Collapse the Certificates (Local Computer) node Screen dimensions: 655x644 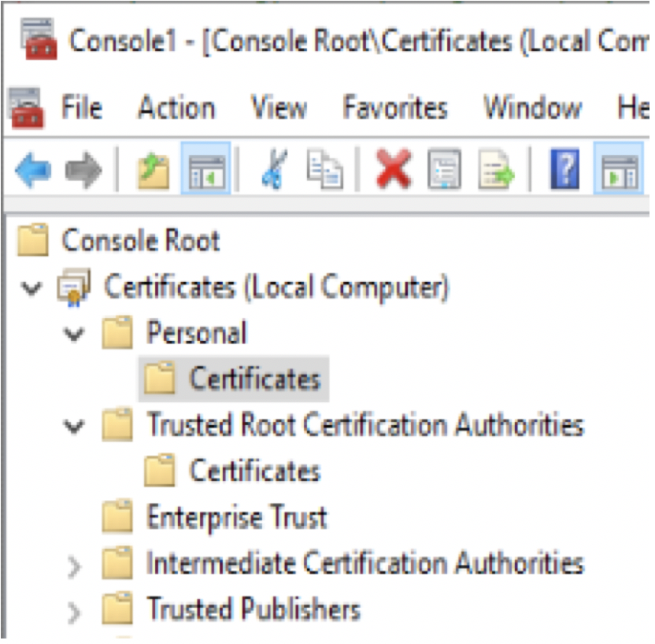pos(31,288)
